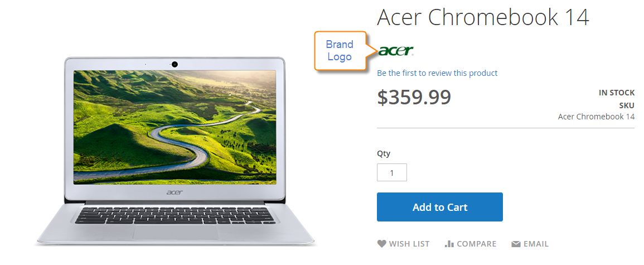Click the $359.99 price text
Screen dimensions: 644x265
tap(414, 97)
